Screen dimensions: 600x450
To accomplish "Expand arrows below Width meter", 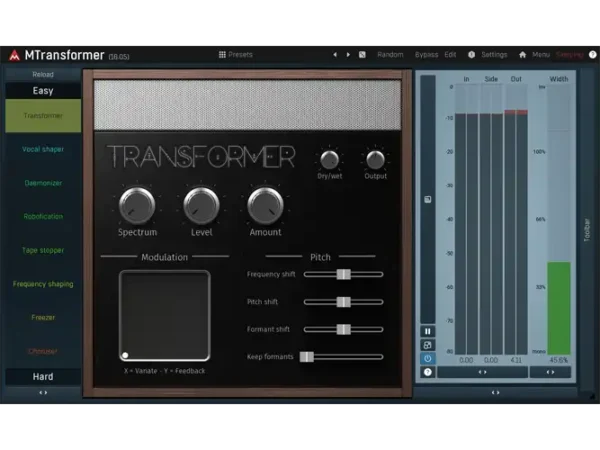I will tap(550, 372).
